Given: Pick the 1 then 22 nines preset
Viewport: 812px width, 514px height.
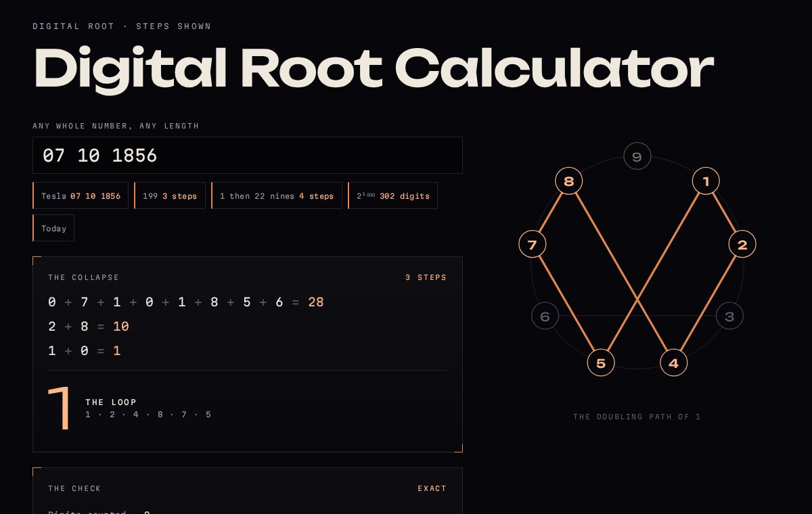Looking at the screenshot, I should click(277, 195).
